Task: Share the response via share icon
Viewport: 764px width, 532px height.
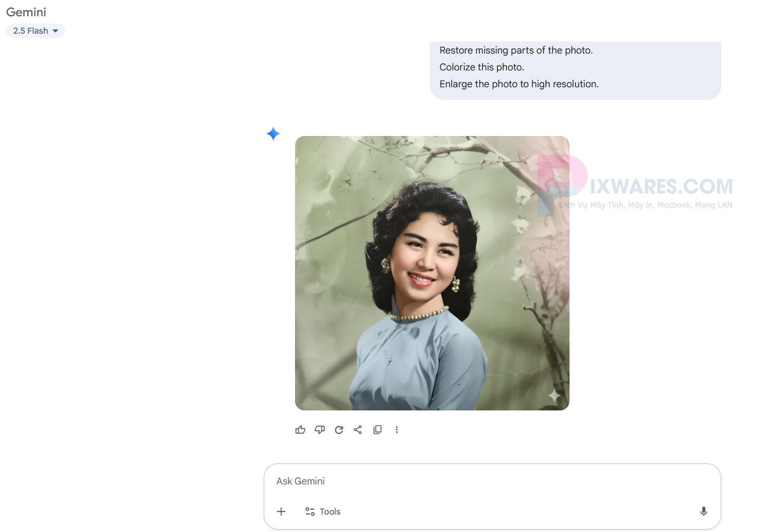Action: (x=358, y=430)
